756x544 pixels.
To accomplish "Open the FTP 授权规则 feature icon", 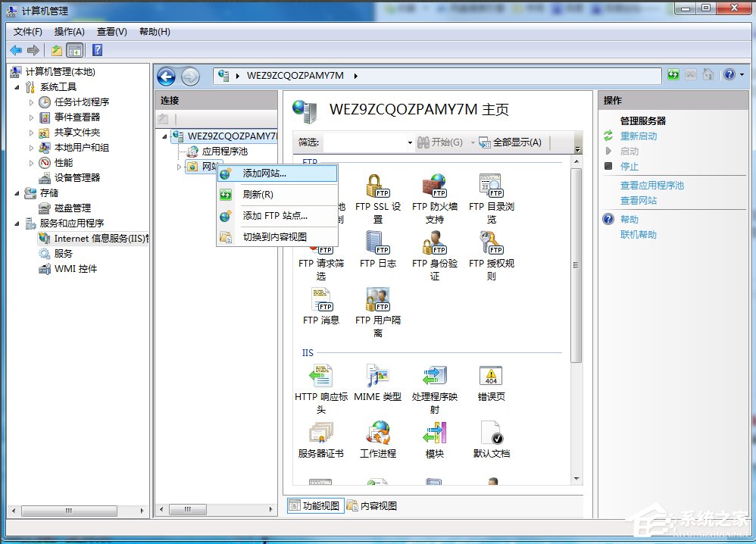I will point(491,245).
